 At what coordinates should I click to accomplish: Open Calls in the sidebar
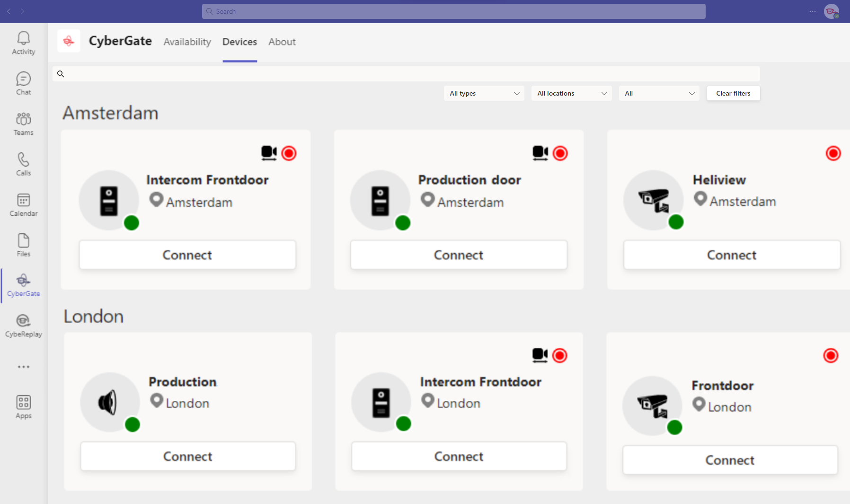pyautogui.click(x=24, y=164)
